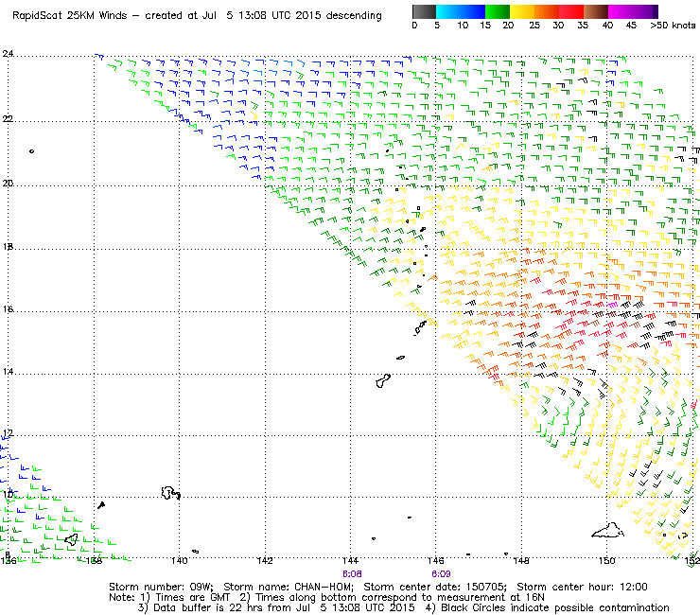Click the magenta wind barb near 150E 16N
This screenshot has width=700, height=615.
tap(613, 305)
